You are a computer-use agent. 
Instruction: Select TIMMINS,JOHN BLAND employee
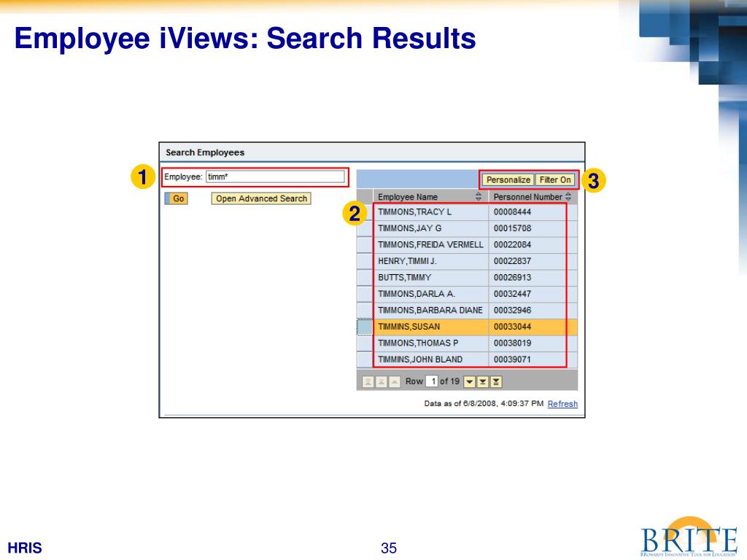pyautogui.click(x=420, y=359)
